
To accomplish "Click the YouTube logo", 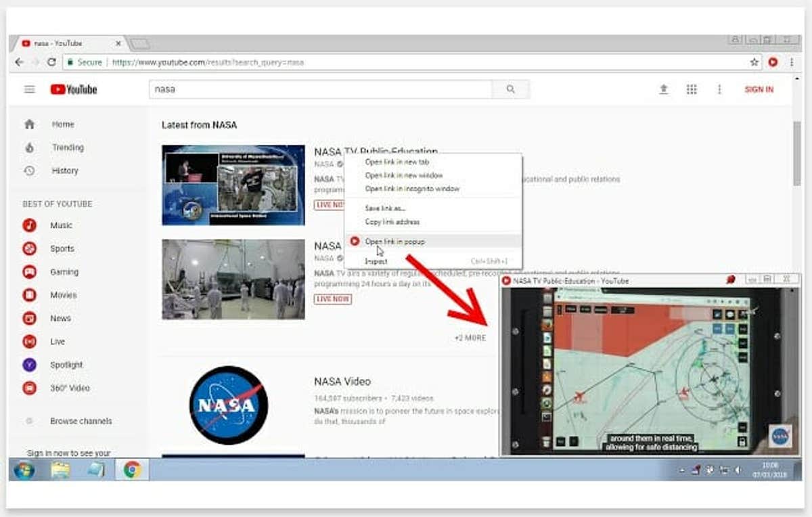I will click(74, 89).
